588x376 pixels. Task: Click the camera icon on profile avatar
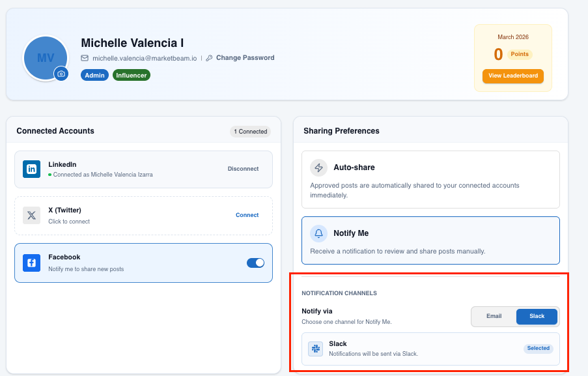click(x=61, y=74)
